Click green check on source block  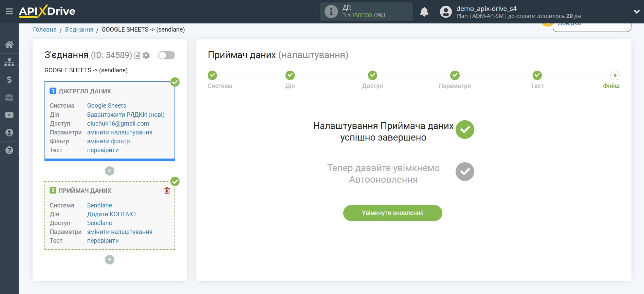click(175, 82)
